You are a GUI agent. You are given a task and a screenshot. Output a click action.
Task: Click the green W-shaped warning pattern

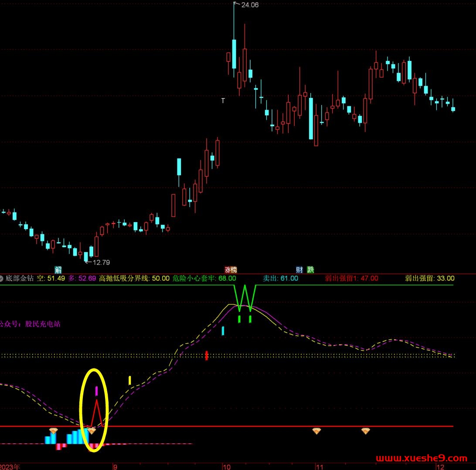245,297
